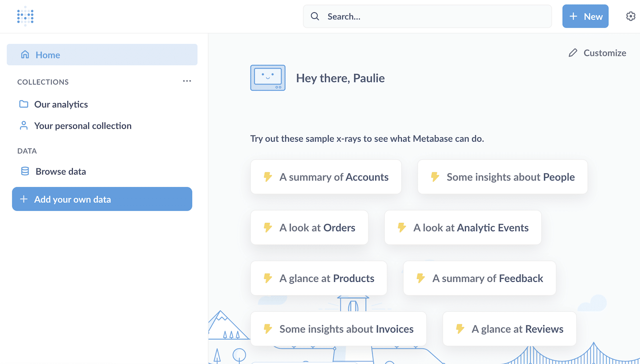Click the Metabot robot face icon

pyautogui.click(x=268, y=78)
